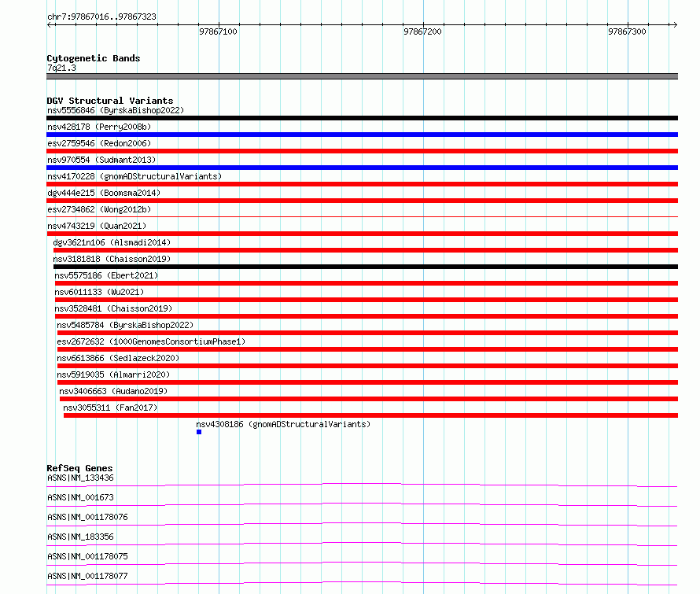This screenshot has height=594, width=700.
Task: Click the gray 7q21.3 cytogenetic band bar
Action: click(362, 76)
